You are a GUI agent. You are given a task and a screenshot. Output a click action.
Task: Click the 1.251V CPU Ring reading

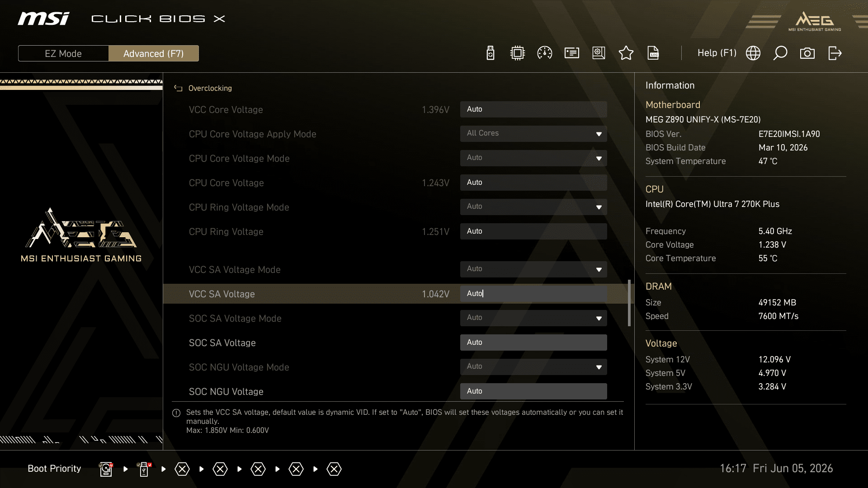(435, 232)
